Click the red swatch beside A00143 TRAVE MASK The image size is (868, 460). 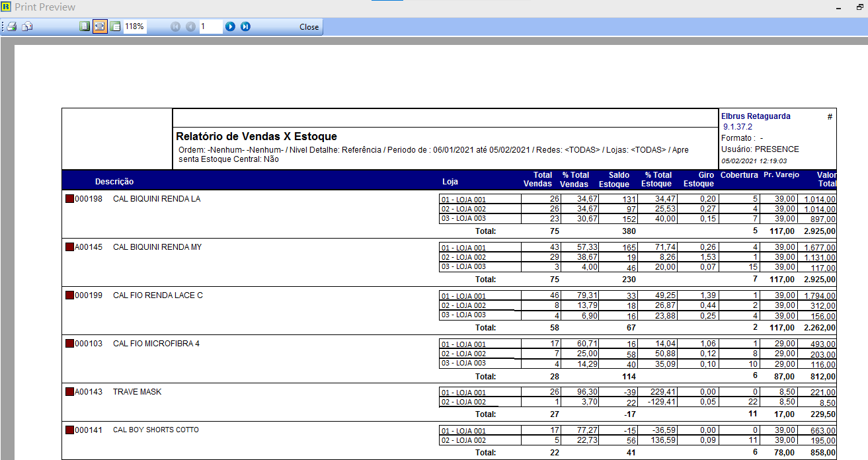pos(69,392)
